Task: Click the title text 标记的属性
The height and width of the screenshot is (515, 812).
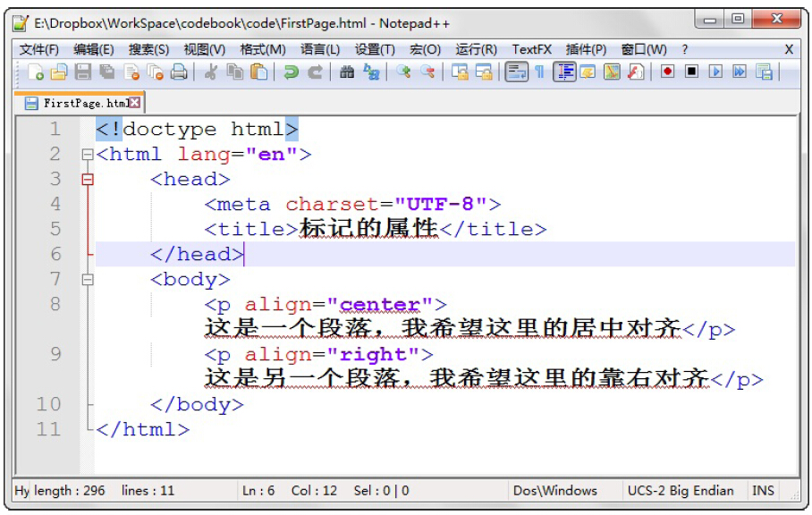Action: coord(368,228)
